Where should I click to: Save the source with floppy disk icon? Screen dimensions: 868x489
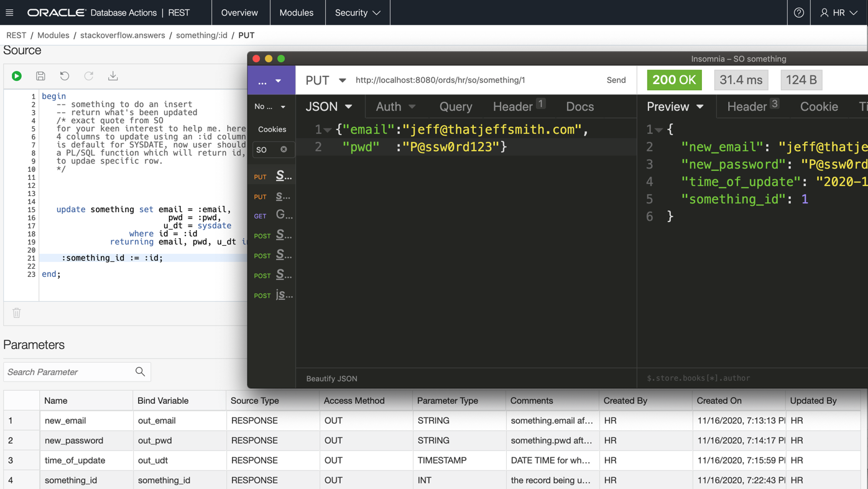click(40, 76)
